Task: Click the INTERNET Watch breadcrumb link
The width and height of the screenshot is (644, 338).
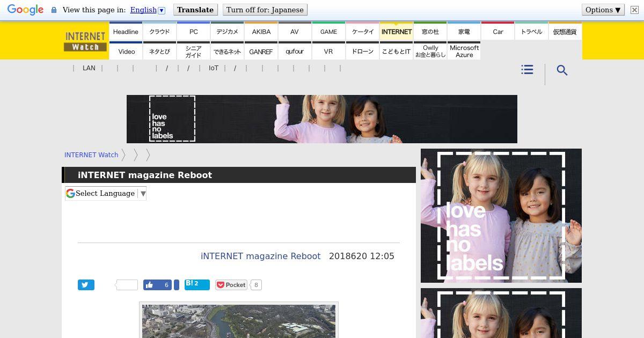Action: click(91, 155)
